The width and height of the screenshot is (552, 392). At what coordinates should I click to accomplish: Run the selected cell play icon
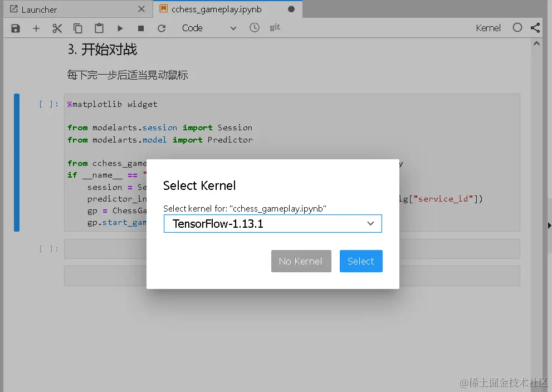(120, 28)
